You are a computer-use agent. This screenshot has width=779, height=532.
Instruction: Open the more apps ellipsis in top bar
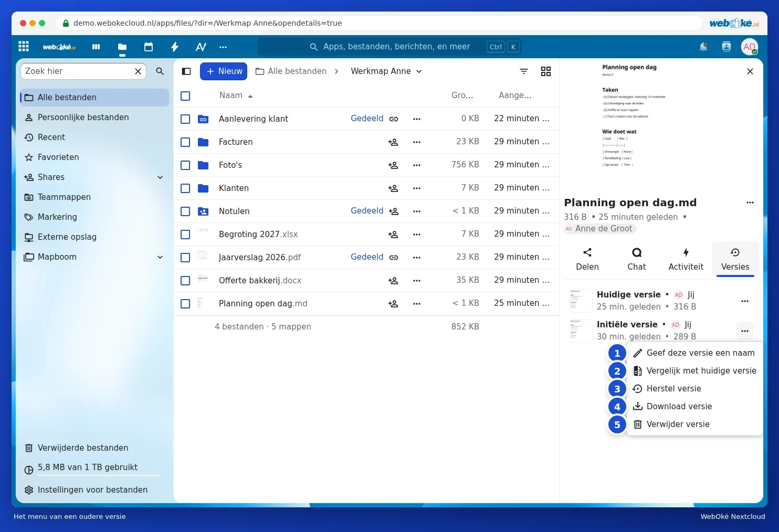223,47
